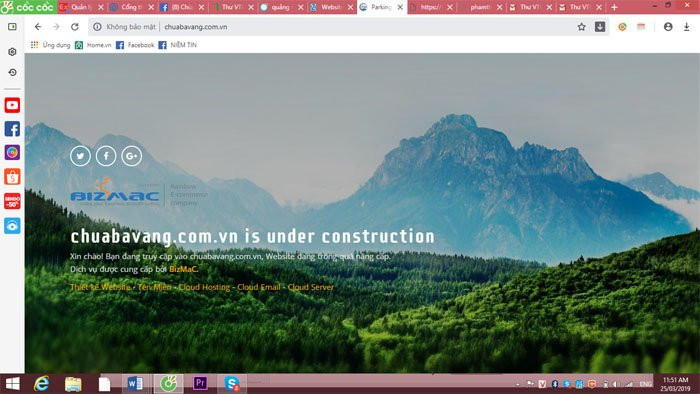Image resolution: width=700 pixels, height=394 pixels.
Task: Open Microsoft Word from taskbar
Action: (135, 384)
